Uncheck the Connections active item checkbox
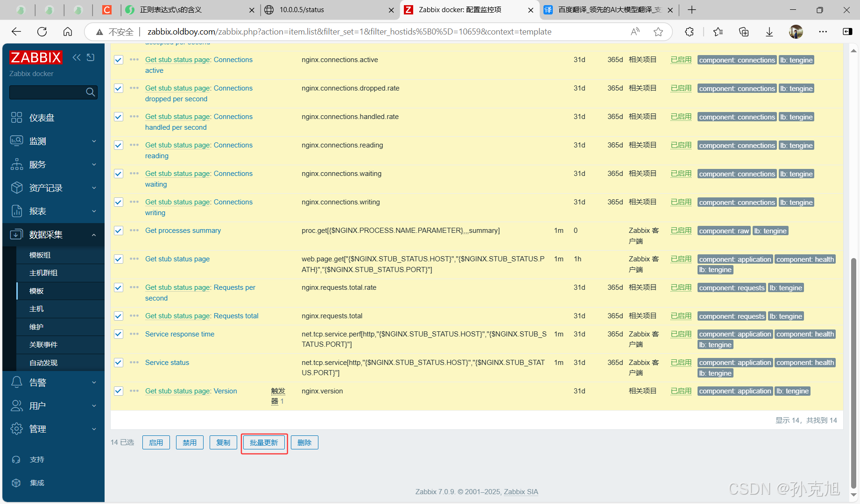Viewport: 860px width, 504px height. 119,60
